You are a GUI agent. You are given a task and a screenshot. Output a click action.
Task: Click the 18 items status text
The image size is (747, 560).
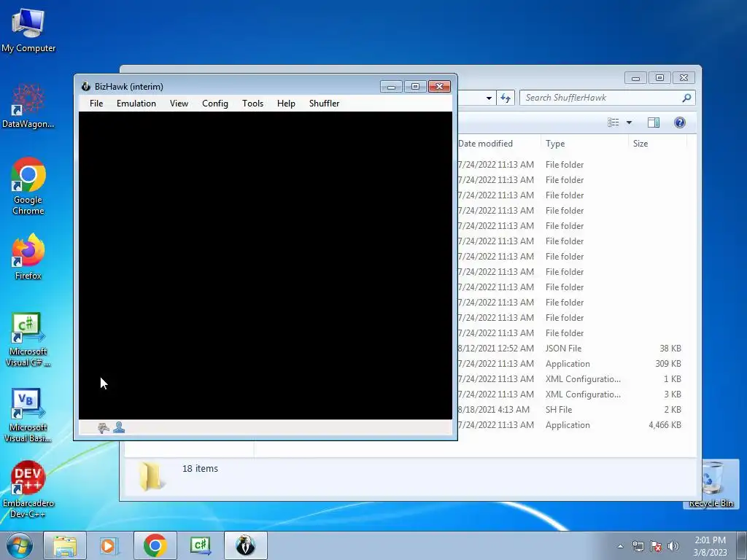coord(200,469)
